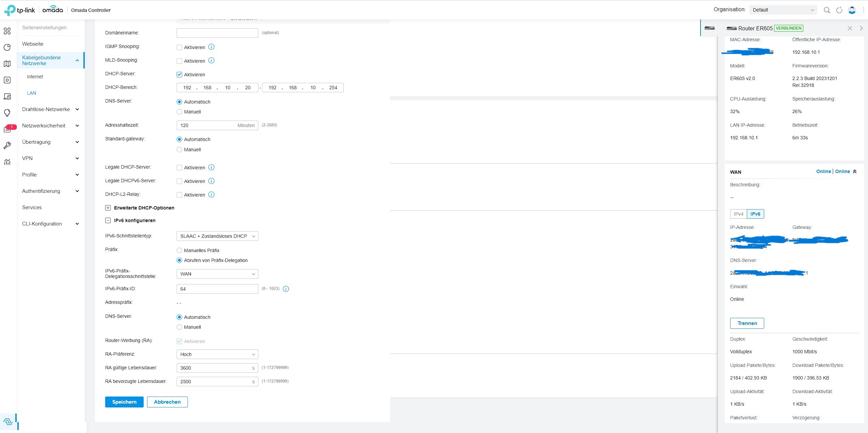This screenshot has height=433, width=868.
Task: Click the refresh icon in top header
Action: [x=839, y=10]
